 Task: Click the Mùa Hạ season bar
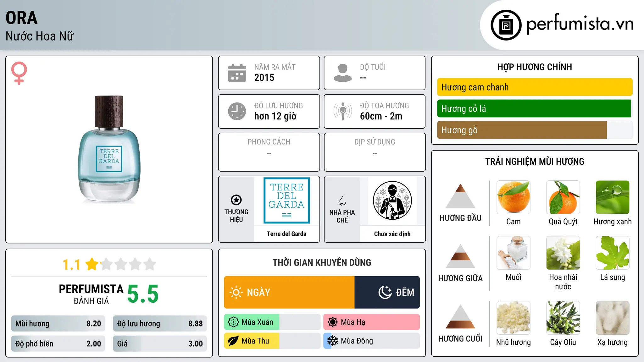coord(371,322)
